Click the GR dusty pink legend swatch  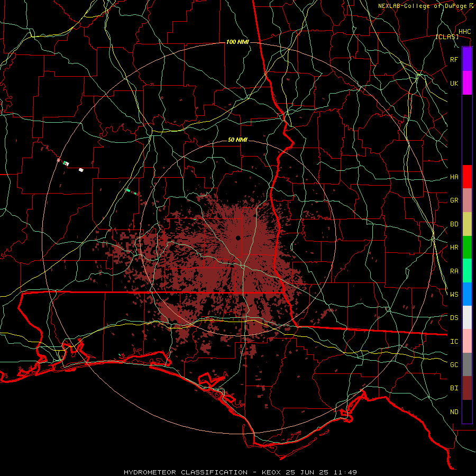click(x=467, y=200)
